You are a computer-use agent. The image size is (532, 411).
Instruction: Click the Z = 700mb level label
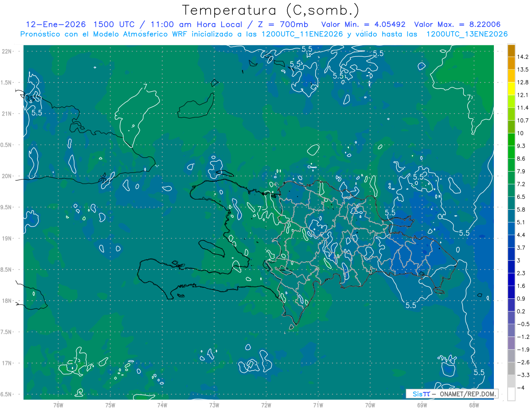point(282,24)
